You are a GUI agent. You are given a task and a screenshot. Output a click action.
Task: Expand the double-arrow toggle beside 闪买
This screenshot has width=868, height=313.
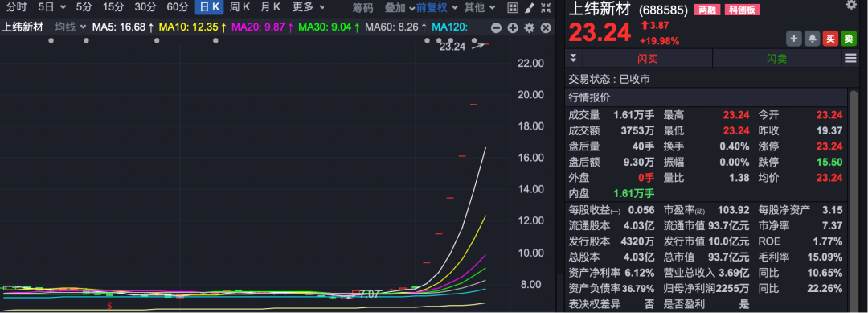pos(574,58)
